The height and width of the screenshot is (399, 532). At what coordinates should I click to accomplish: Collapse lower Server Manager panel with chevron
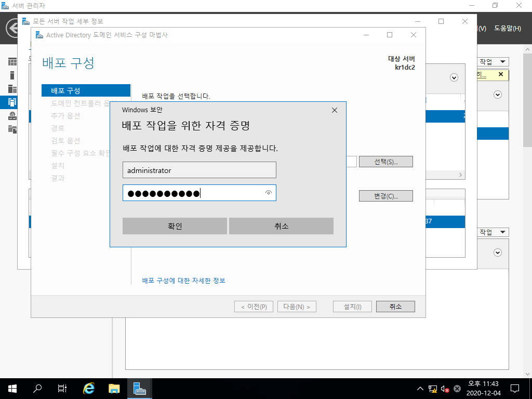(498, 252)
